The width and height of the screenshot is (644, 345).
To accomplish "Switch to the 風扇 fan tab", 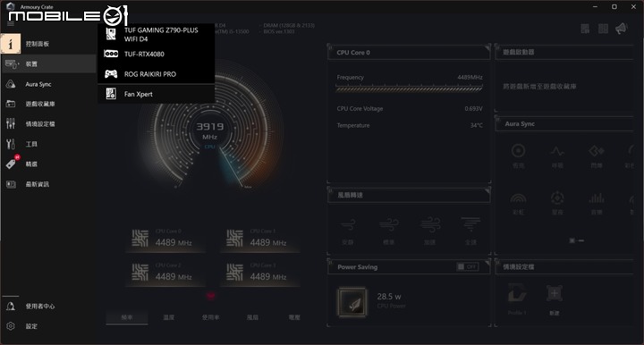I will tap(252, 317).
